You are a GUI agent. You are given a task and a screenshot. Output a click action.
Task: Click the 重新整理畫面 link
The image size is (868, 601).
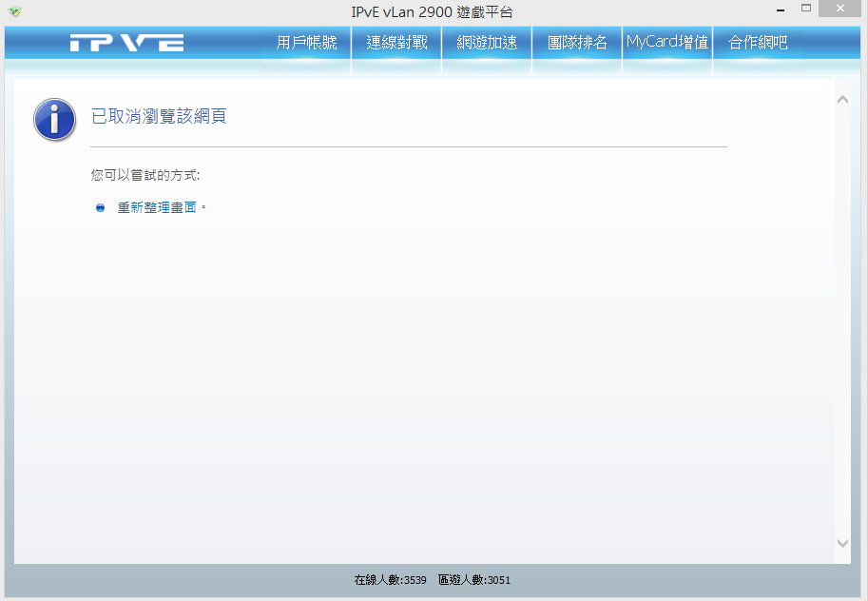point(157,207)
